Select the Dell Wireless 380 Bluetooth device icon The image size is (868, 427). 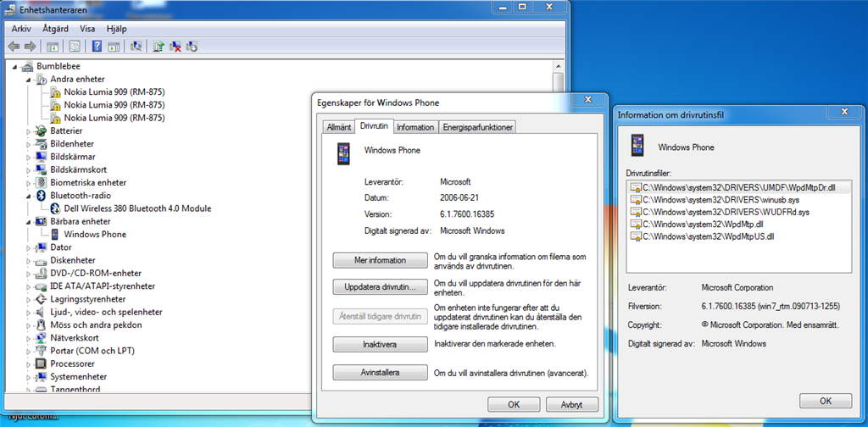[x=55, y=208]
